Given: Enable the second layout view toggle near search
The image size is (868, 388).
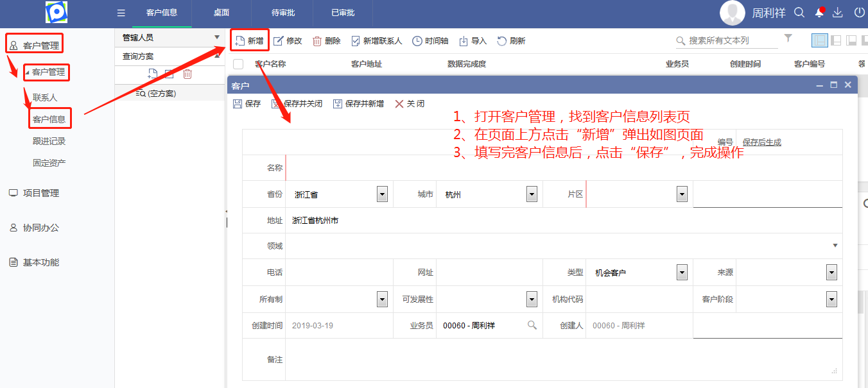Looking at the screenshot, I should point(837,40).
